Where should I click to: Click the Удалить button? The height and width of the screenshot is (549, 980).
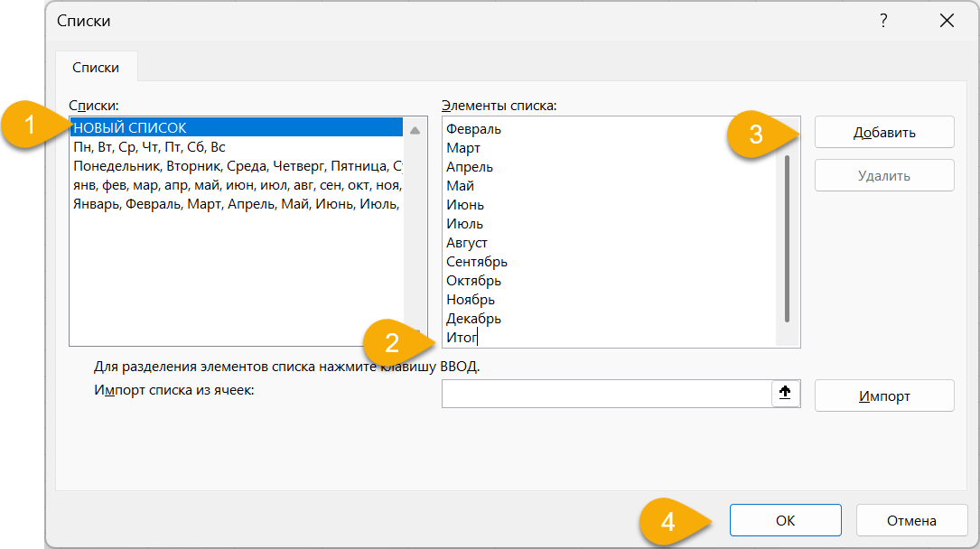point(883,176)
